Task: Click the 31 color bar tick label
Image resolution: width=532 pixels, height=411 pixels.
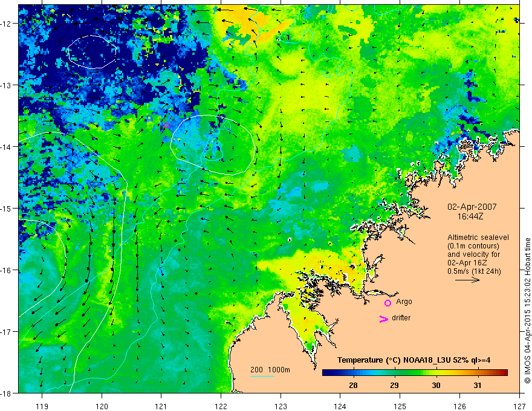Action: (x=478, y=385)
